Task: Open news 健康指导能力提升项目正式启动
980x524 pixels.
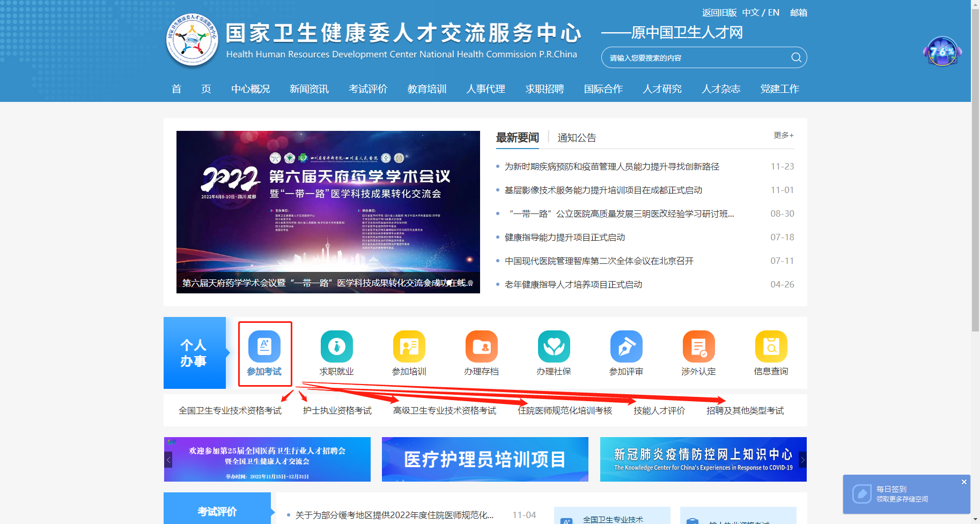Action: (565, 238)
